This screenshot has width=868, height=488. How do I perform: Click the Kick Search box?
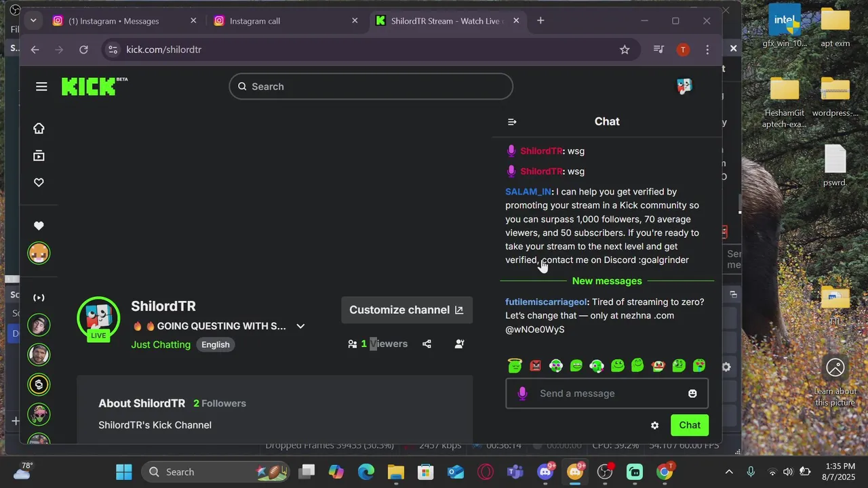click(x=371, y=86)
